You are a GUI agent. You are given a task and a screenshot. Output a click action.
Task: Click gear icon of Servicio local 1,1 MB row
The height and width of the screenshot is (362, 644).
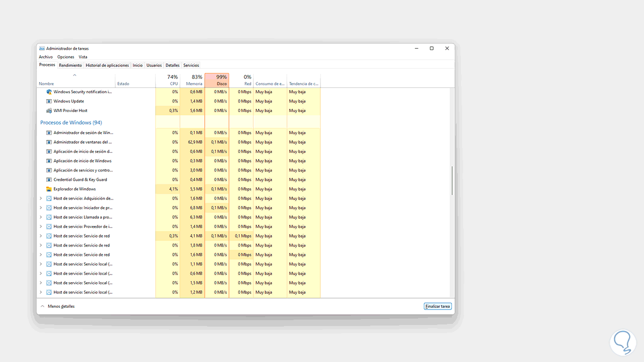coord(49,264)
